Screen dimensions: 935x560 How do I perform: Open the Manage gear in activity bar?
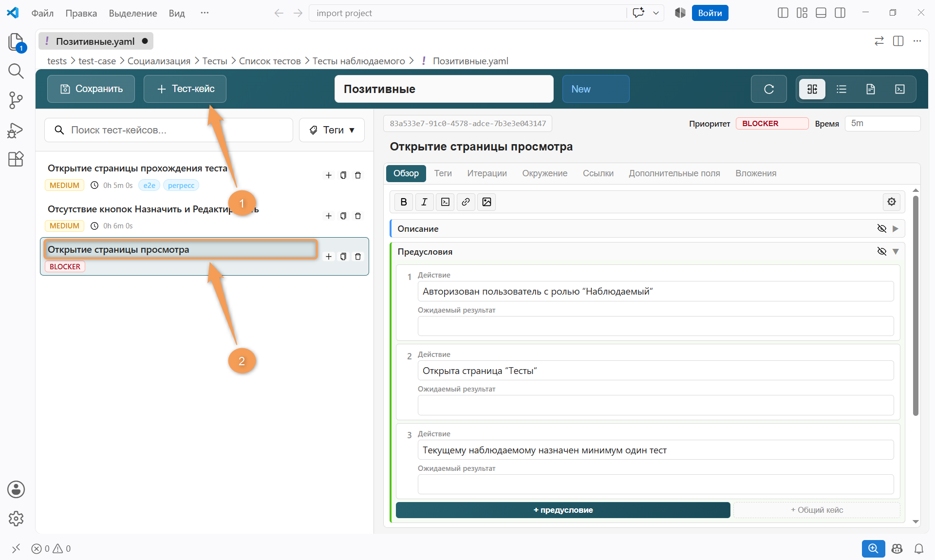click(x=16, y=519)
